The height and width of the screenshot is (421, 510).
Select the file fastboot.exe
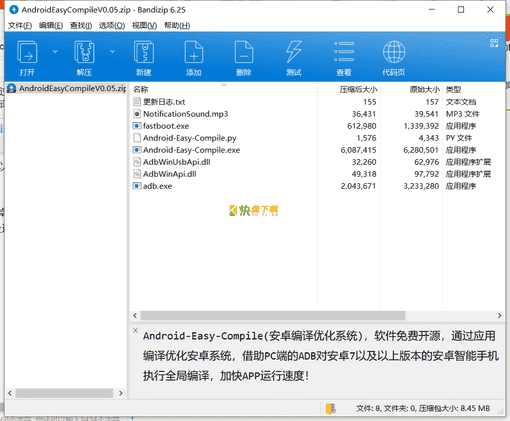pyautogui.click(x=166, y=126)
